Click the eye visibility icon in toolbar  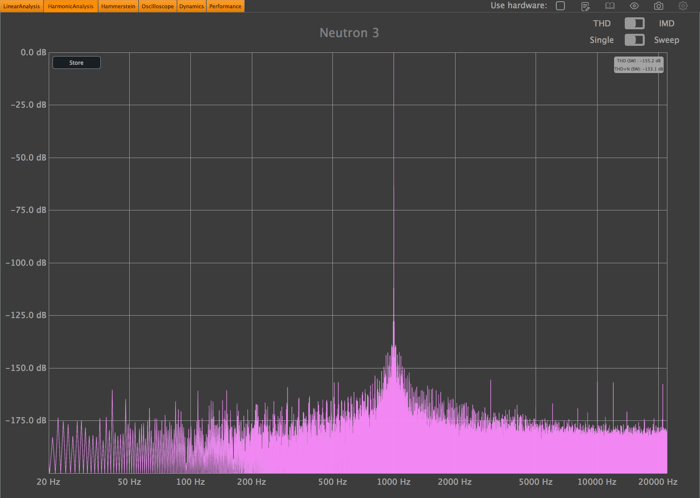point(634,6)
